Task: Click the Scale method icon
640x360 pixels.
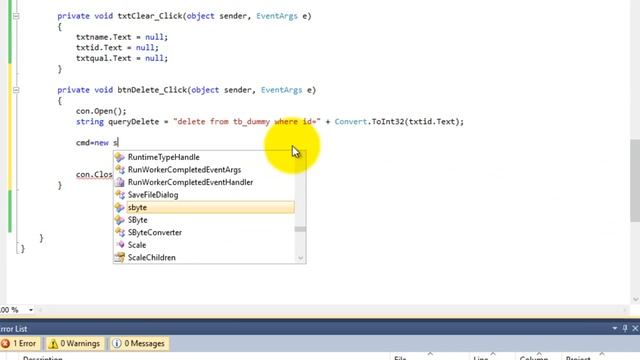Action: (120, 245)
